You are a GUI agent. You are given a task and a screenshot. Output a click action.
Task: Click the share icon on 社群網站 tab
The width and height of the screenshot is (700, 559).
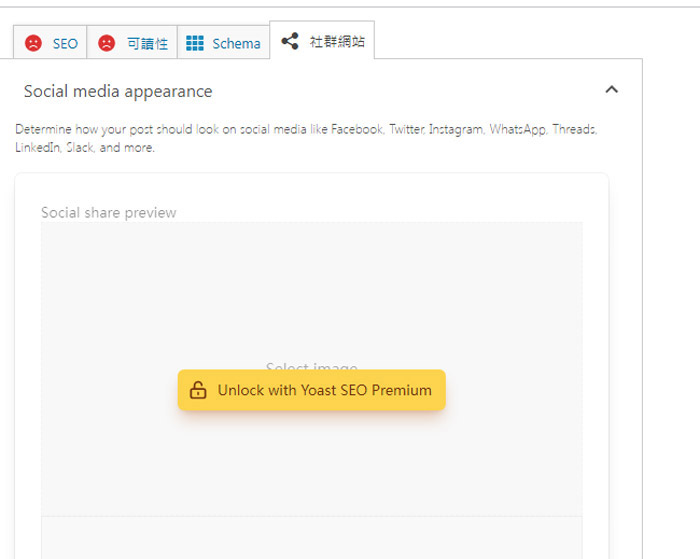click(x=290, y=41)
